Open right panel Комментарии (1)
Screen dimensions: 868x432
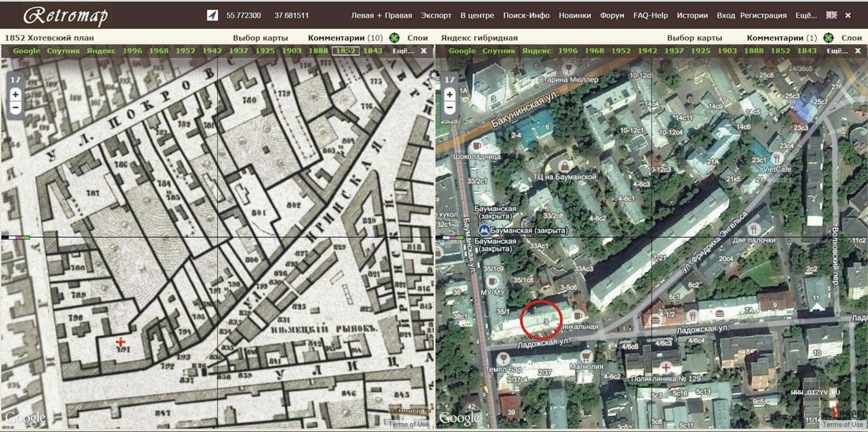click(782, 38)
